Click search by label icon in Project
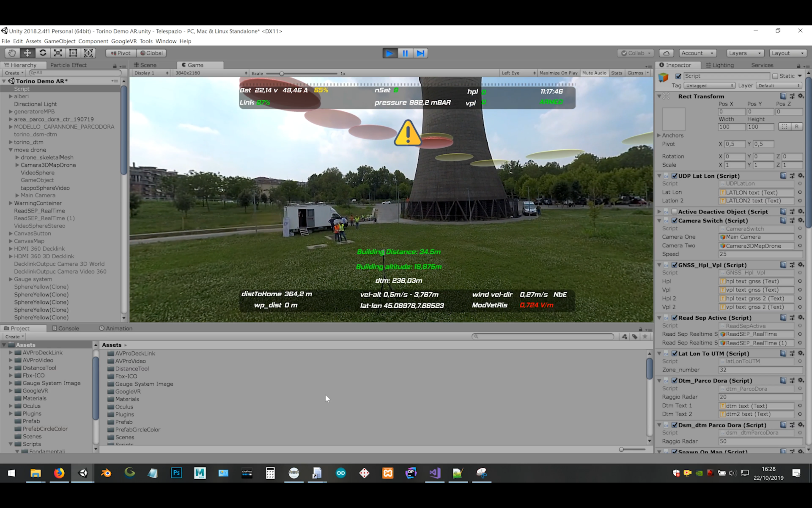The width and height of the screenshot is (812, 508). 635,337
